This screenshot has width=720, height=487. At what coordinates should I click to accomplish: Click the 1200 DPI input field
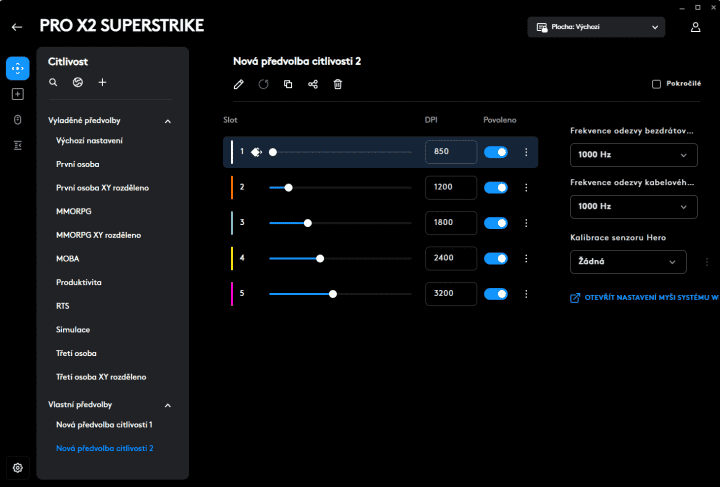[x=451, y=187]
